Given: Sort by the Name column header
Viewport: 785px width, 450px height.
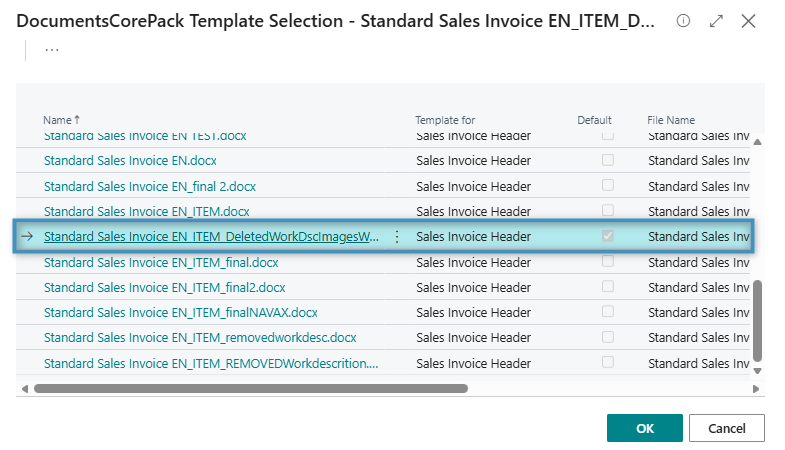Looking at the screenshot, I should 61,120.
